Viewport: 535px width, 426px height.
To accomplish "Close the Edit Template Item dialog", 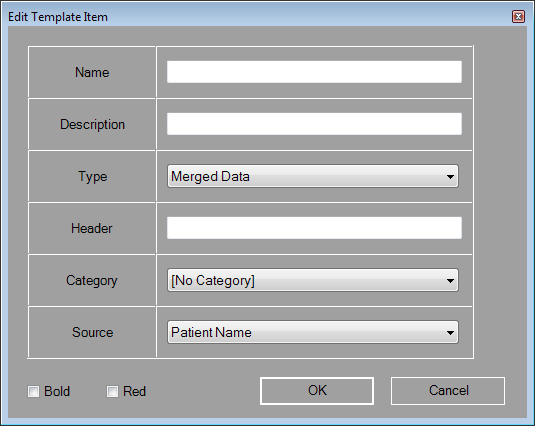I will tap(518, 16).
